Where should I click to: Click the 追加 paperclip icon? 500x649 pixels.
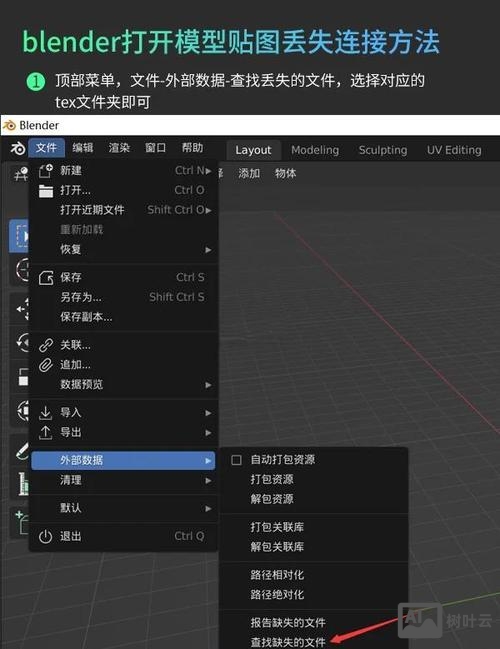coord(46,365)
